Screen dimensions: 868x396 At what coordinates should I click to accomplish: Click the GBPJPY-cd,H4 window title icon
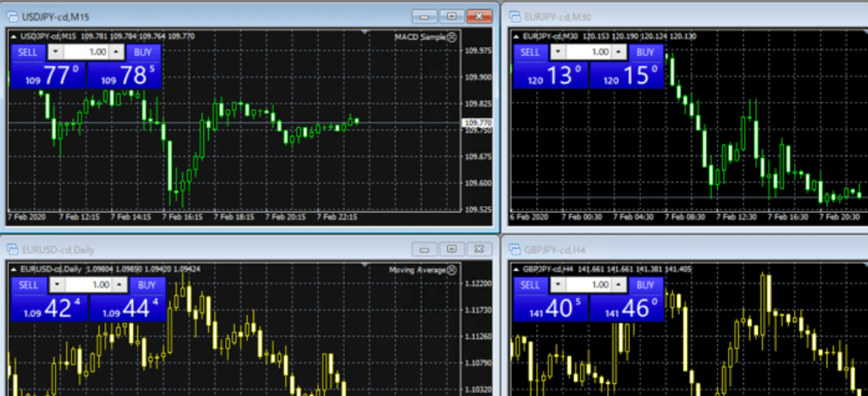[x=513, y=249]
